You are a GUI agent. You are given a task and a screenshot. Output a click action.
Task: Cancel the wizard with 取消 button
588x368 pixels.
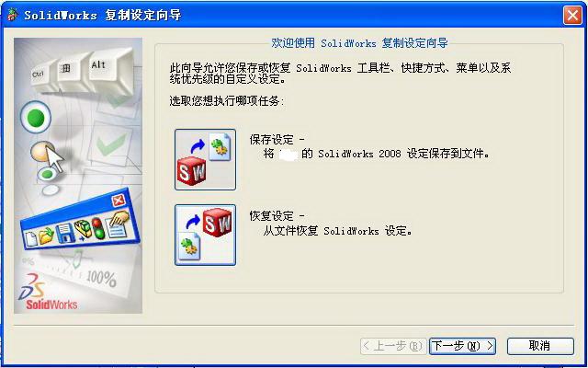tap(540, 346)
